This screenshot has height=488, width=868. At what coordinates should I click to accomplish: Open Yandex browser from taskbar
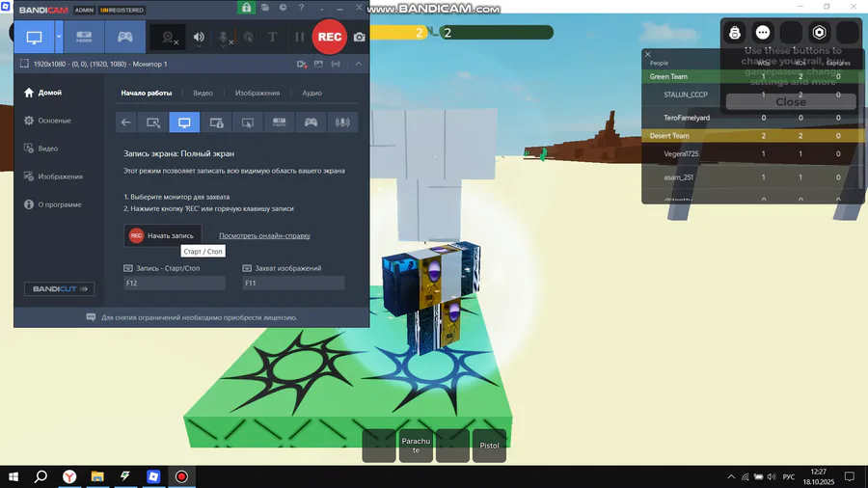pyautogui.click(x=69, y=476)
